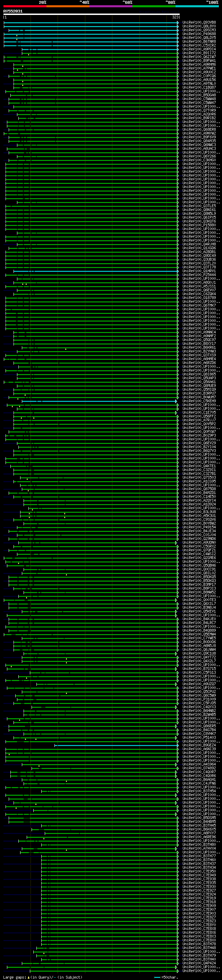The width and height of the screenshot is (222, 980).
Task: Open the UniRef100_P49688 hit label
Action: (x=199, y=34)
